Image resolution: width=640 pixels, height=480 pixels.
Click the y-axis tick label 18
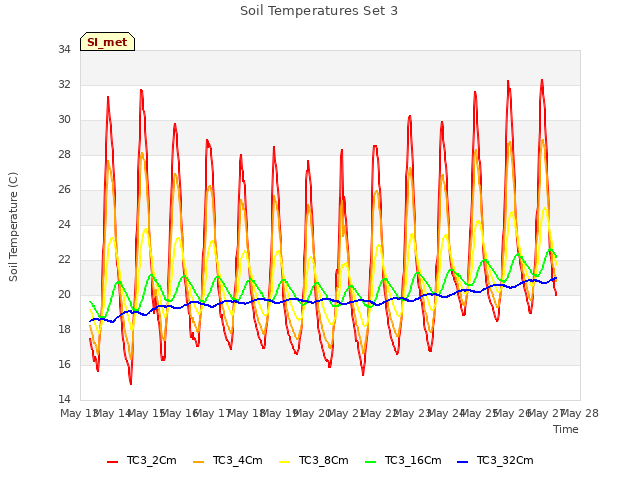click(x=64, y=329)
